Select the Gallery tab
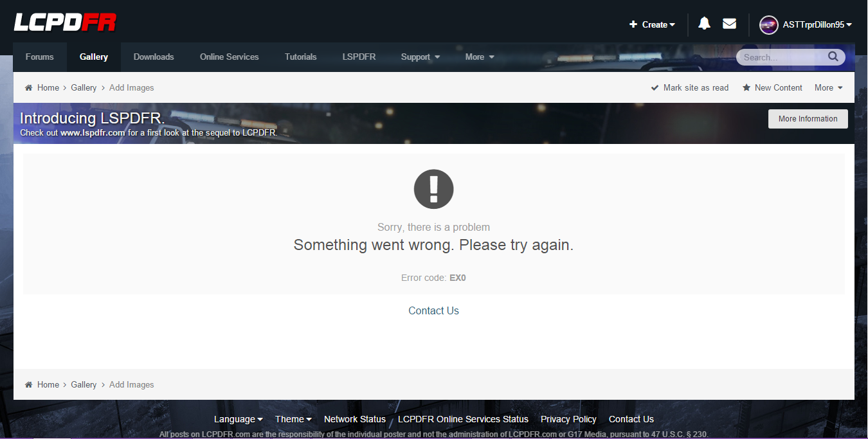Viewport: 868px width, 439px height. 94,57
